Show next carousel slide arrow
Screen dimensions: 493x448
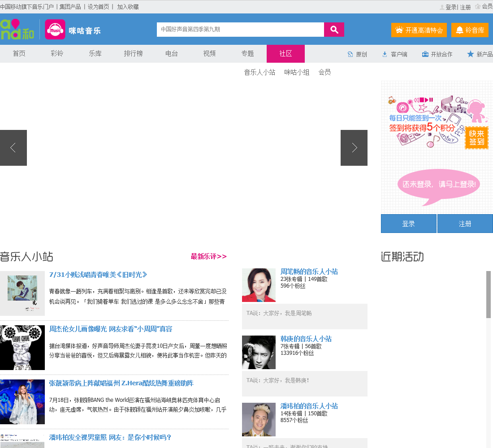(x=354, y=148)
